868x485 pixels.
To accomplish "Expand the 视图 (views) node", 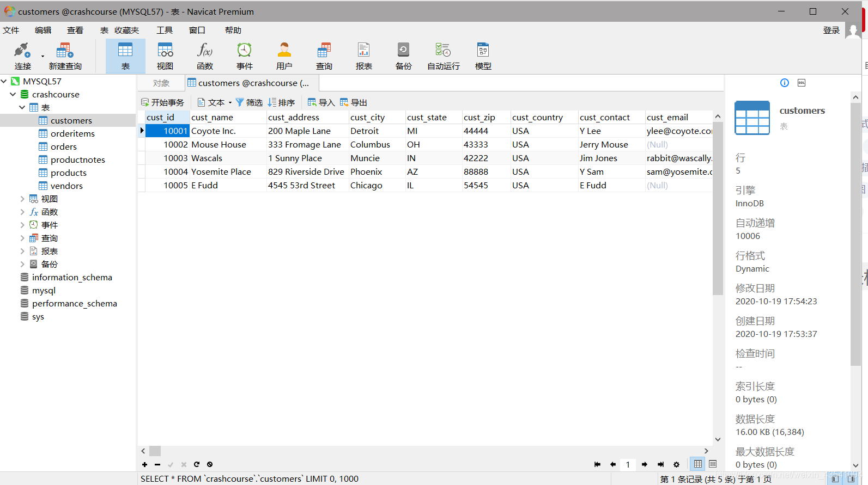I will [22, 199].
